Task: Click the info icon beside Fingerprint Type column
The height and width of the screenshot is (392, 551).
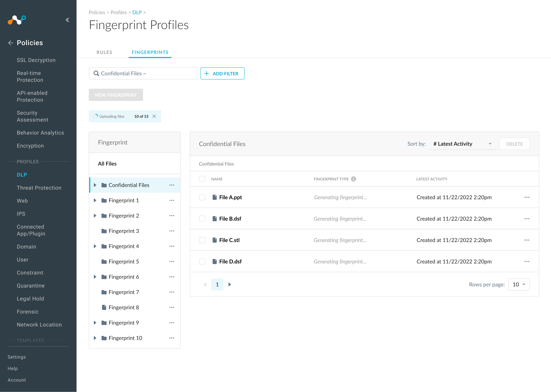Action: (x=353, y=179)
